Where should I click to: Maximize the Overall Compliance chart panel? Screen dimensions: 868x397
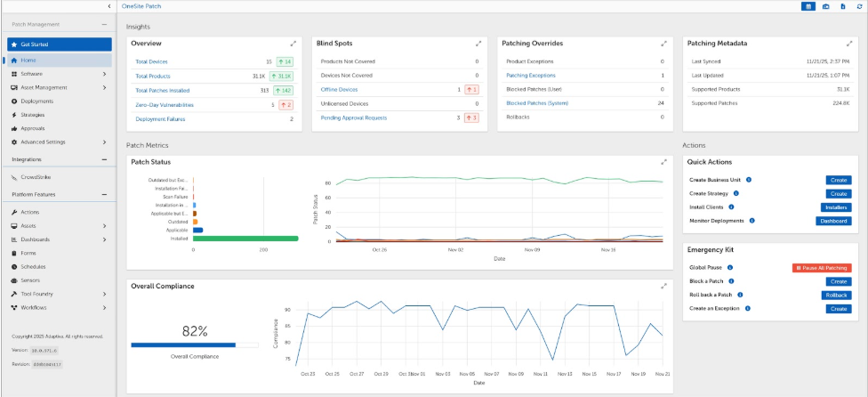(x=663, y=286)
